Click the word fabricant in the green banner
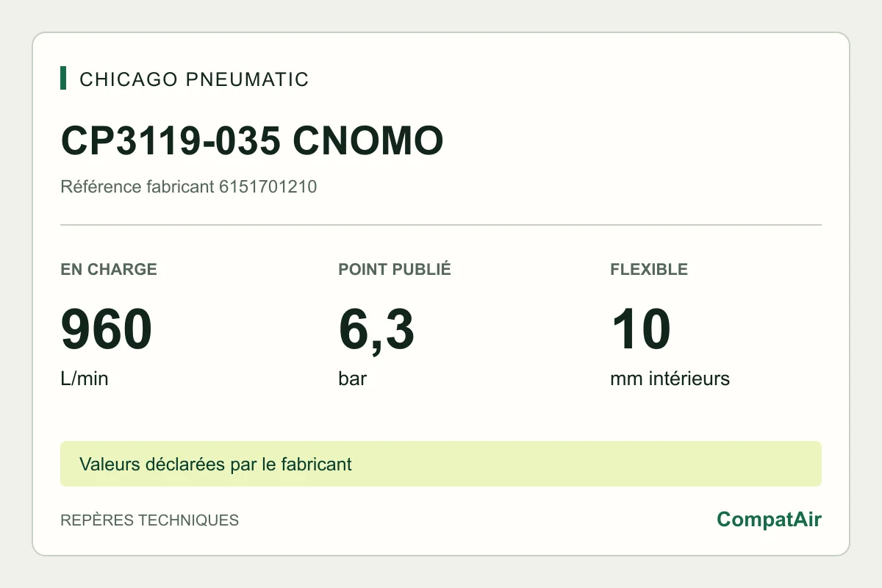This screenshot has width=882, height=588. 320,464
